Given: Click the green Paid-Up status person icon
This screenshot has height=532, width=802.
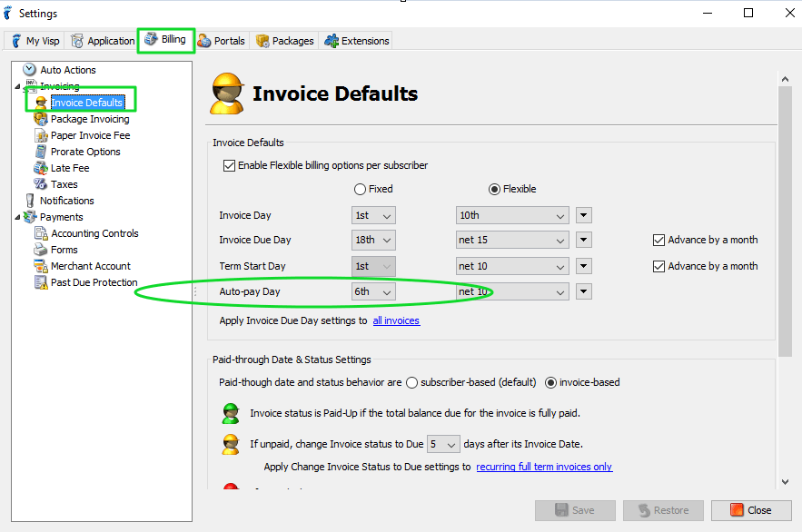Looking at the screenshot, I should click(231, 413).
